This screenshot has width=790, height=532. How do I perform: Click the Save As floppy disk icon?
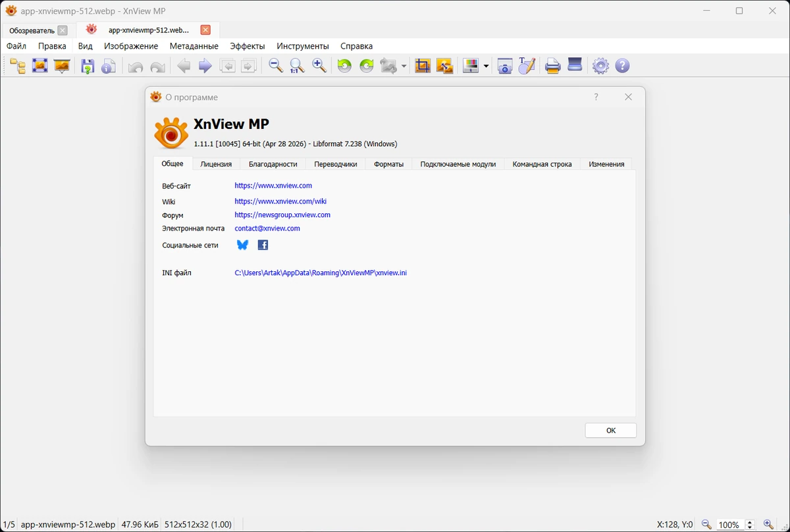(x=88, y=66)
